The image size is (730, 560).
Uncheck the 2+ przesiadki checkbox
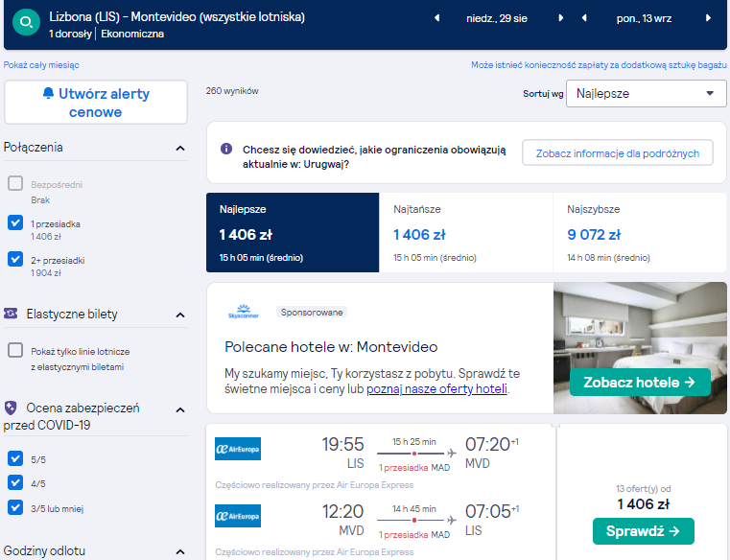tap(15, 259)
